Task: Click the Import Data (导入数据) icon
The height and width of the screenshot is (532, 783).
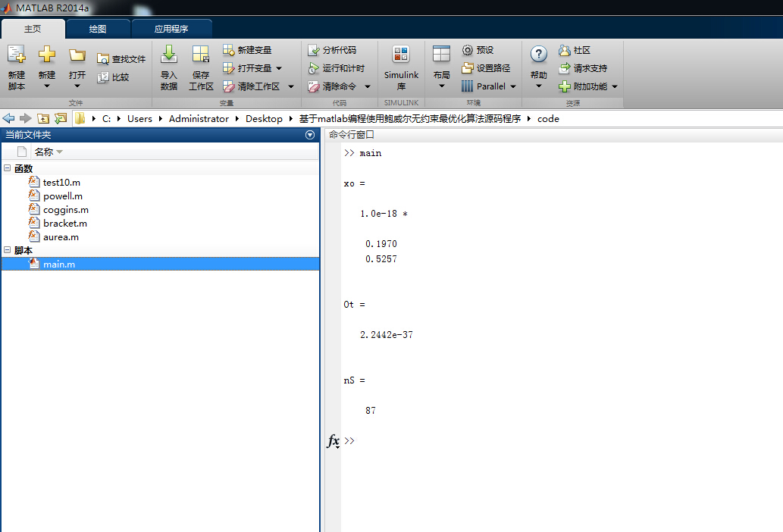Action: click(169, 54)
